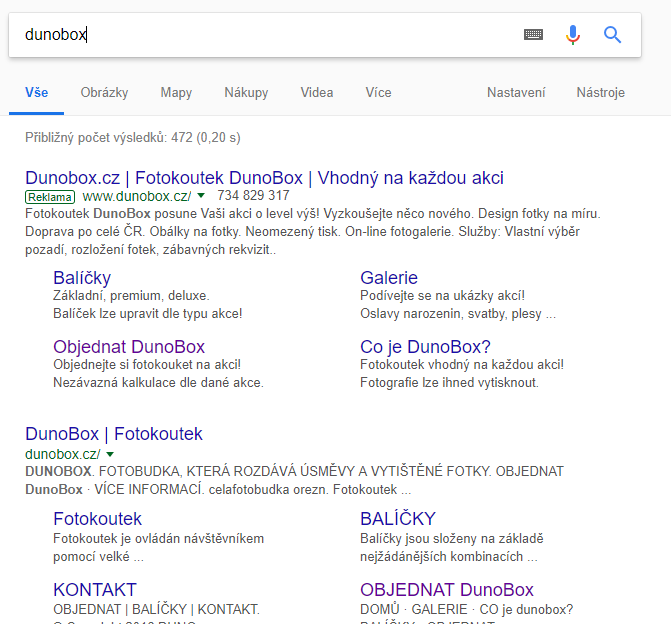This screenshot has height=624, width=671.
Task: Click text 'OBJEDNAT | BALÍČKY | KONTAKT.'
Action: coord(156,609)
